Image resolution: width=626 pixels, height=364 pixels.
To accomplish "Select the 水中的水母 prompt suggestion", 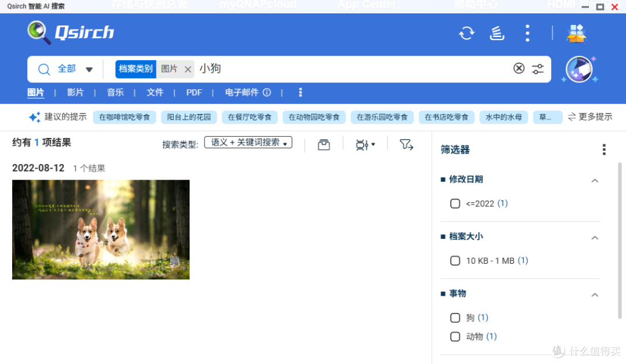I will coord(504,117).
